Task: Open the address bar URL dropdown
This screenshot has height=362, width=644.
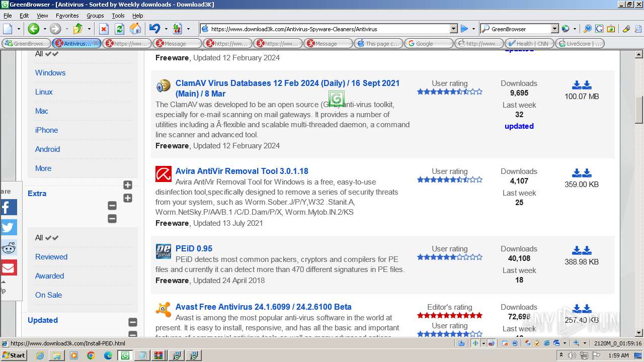Action: [x=453, y=29]
